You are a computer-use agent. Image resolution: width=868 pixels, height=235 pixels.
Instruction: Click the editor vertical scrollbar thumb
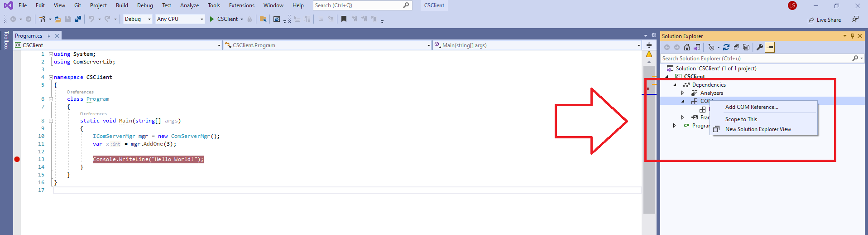(x=649, y=140)
